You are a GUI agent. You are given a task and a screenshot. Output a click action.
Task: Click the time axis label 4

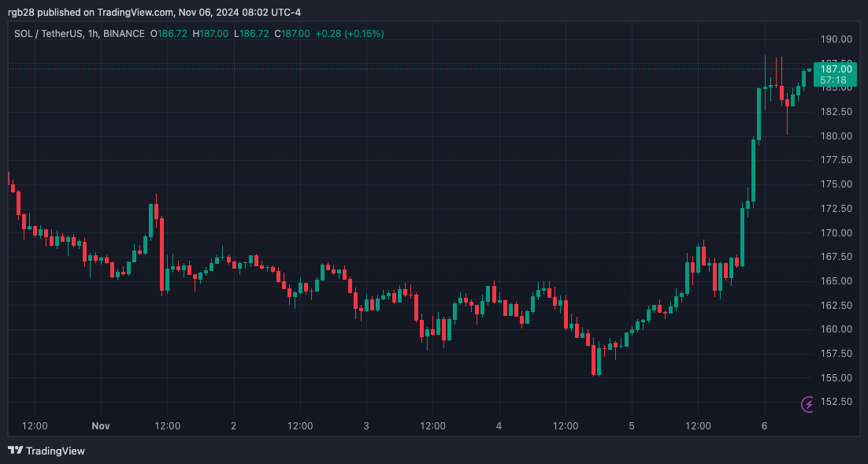[x=499, y=426]
